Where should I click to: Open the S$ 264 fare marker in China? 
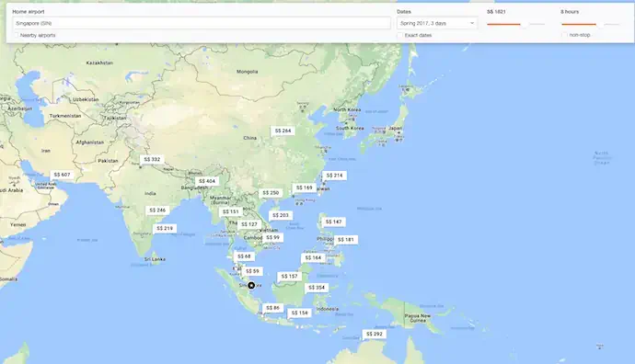point(283,131)
